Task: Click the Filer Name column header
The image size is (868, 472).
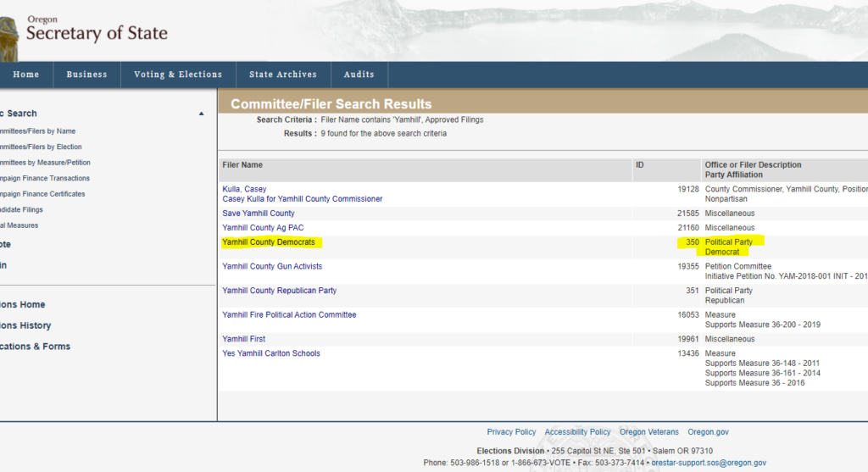Action: (242, 165)
